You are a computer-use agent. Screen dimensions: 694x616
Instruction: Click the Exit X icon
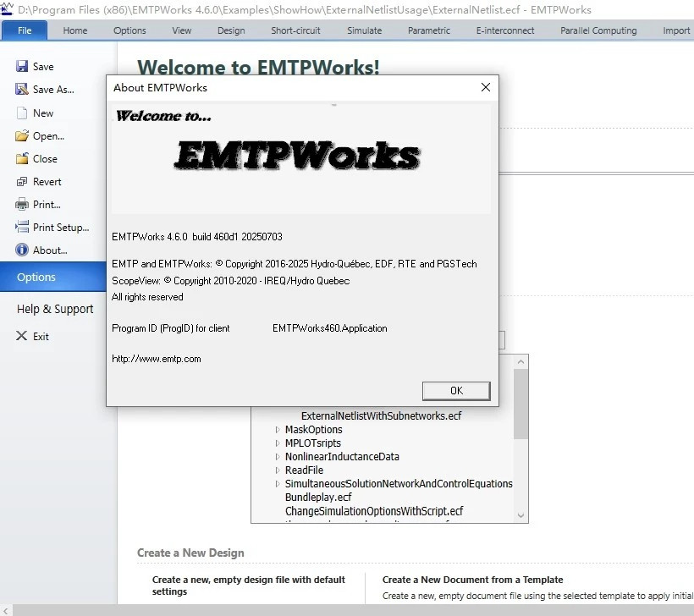coord(21,336)
